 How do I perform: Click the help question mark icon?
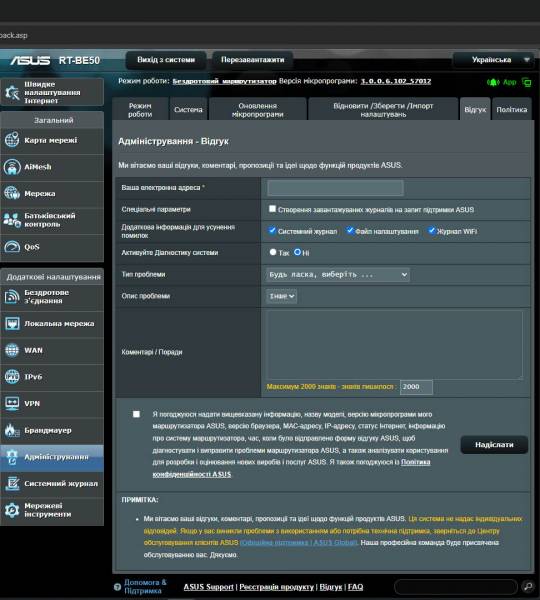pyautogui.click(x=117, y=587)
